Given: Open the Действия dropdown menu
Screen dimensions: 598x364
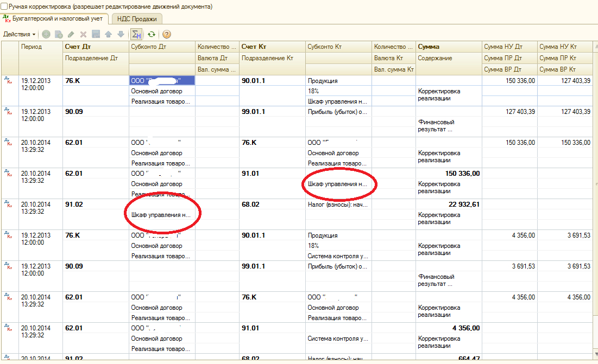Looking at the screenshot, I should click(19, 34).
